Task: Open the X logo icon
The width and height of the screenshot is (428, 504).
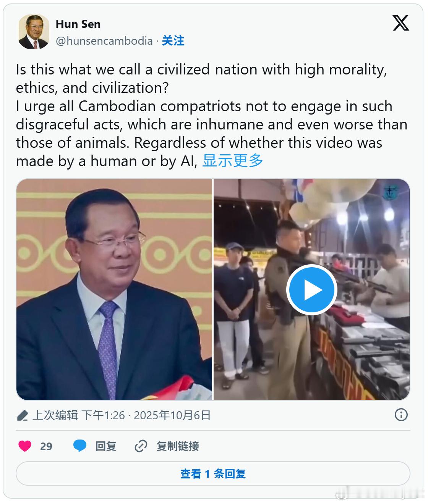Action: point(400,23)
